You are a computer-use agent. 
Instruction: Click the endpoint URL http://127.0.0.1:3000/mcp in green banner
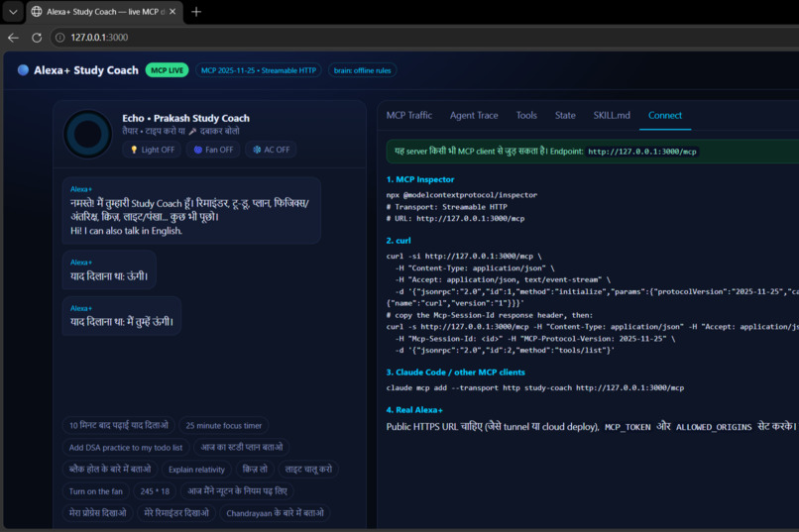[642, 152]
